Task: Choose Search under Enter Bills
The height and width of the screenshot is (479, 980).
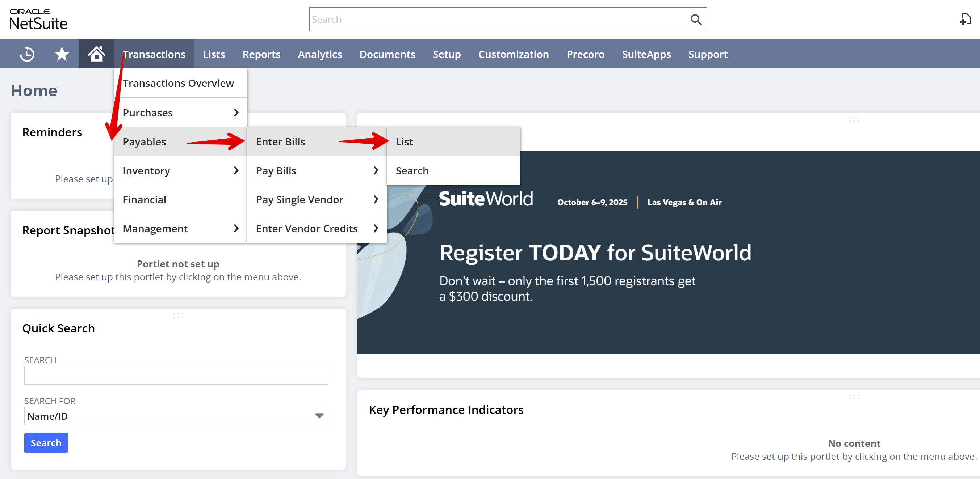Action: (453, 171)
